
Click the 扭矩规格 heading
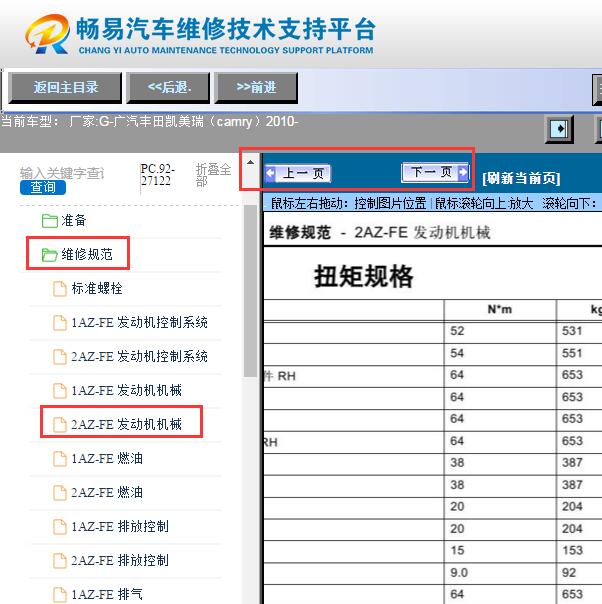[x=364, y=276]
